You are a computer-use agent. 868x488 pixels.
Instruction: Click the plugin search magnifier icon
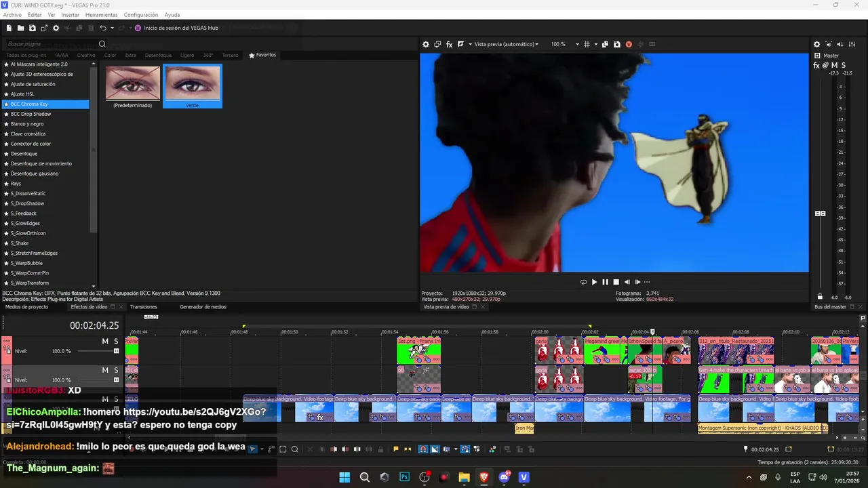coord(102,44)
